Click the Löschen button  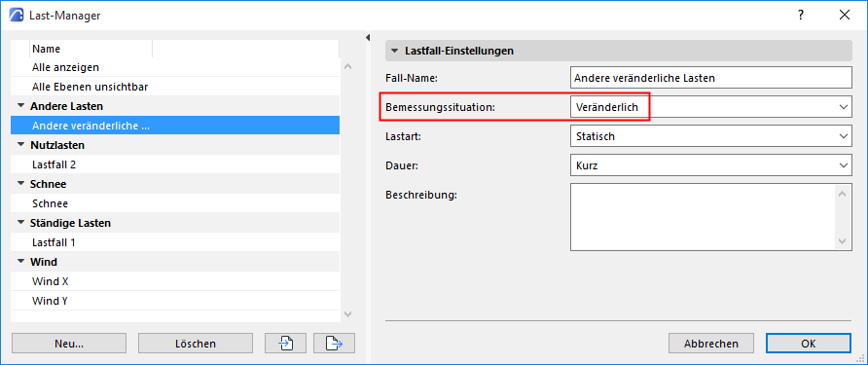click(196, 344)
